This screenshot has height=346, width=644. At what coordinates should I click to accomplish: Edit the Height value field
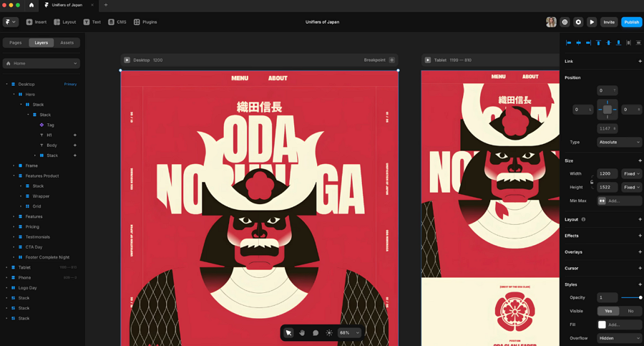coord(607,188)
